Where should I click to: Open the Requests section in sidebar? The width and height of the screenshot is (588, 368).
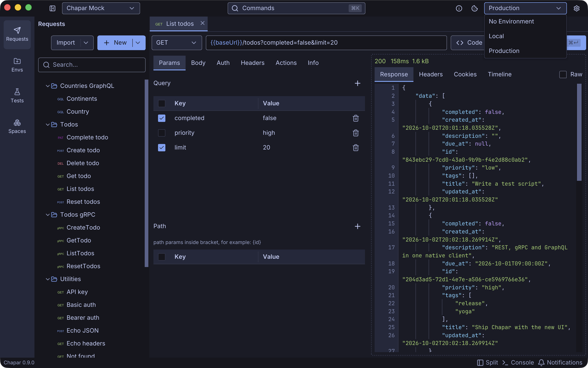click(x=17, y=35)
